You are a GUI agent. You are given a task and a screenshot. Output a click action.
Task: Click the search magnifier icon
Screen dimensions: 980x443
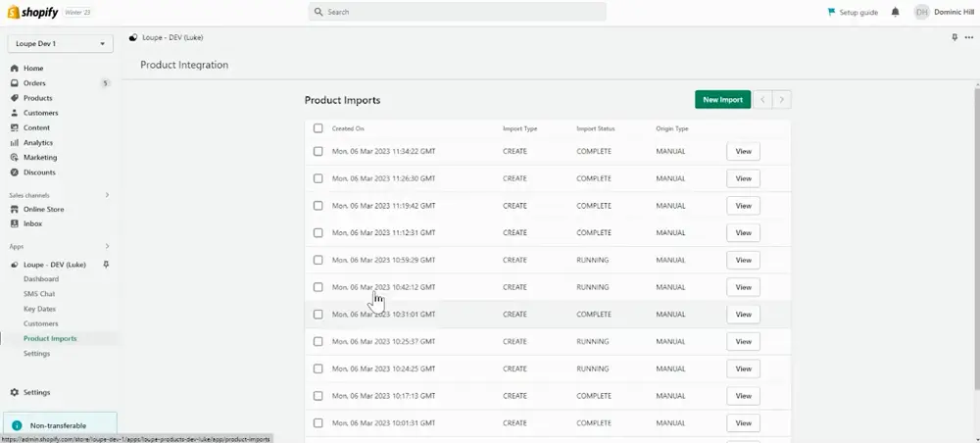[x=318, y=12]
